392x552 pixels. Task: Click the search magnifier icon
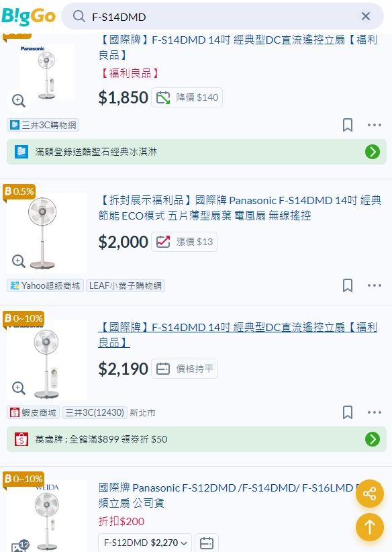click(79, 16)
